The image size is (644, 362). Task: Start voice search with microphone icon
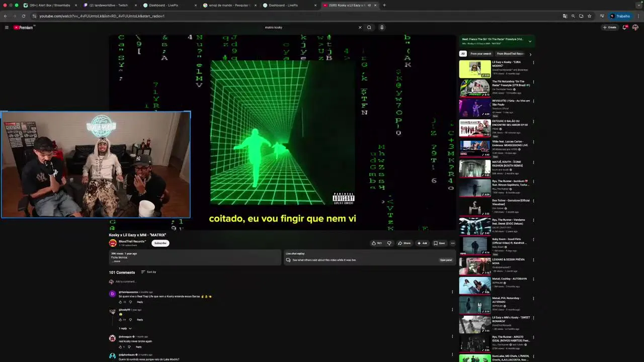382,27
